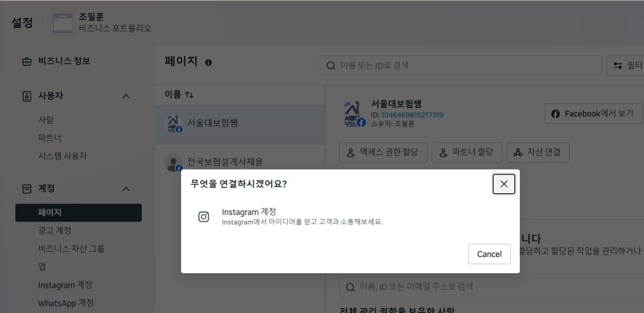Focus the 이름 또는 ID로 검색 field
644x313 pixels.
460,65
